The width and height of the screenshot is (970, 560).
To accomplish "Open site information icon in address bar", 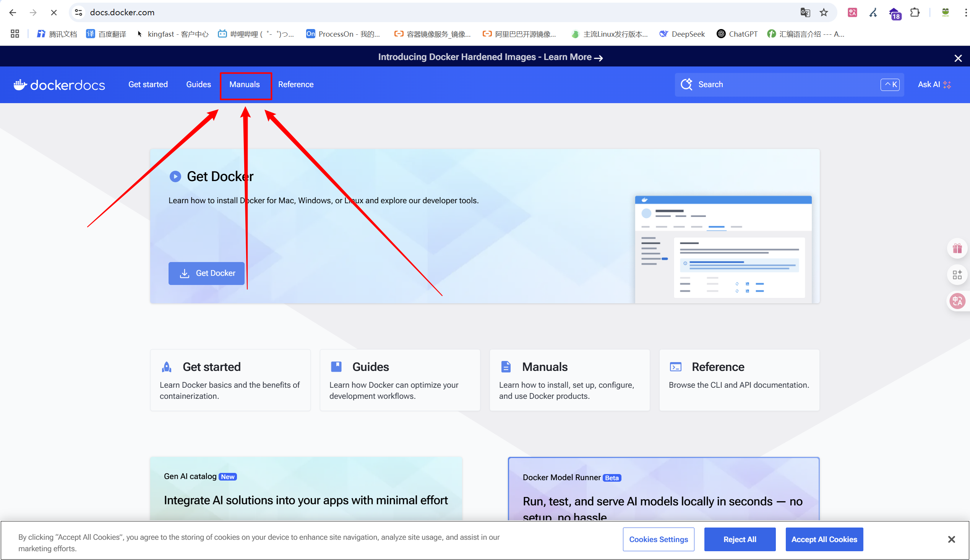I will coord(78,13).
